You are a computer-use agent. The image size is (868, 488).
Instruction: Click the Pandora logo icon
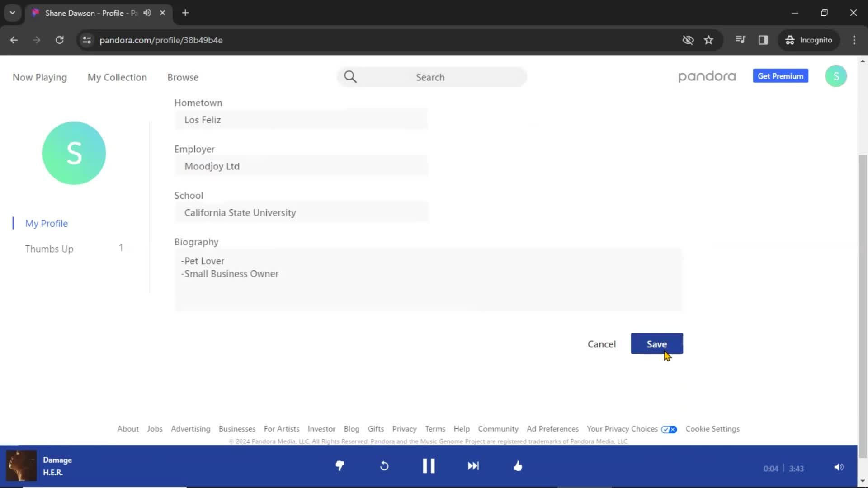point(707,76)
